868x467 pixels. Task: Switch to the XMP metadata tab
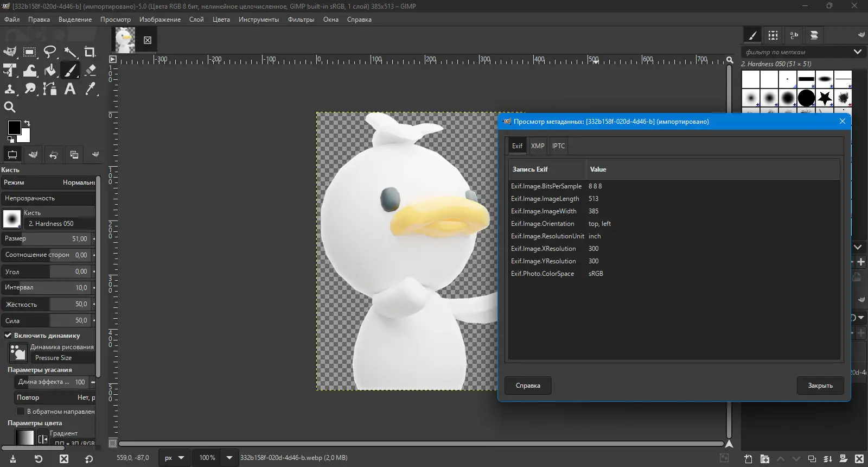(x=537, y=146)
